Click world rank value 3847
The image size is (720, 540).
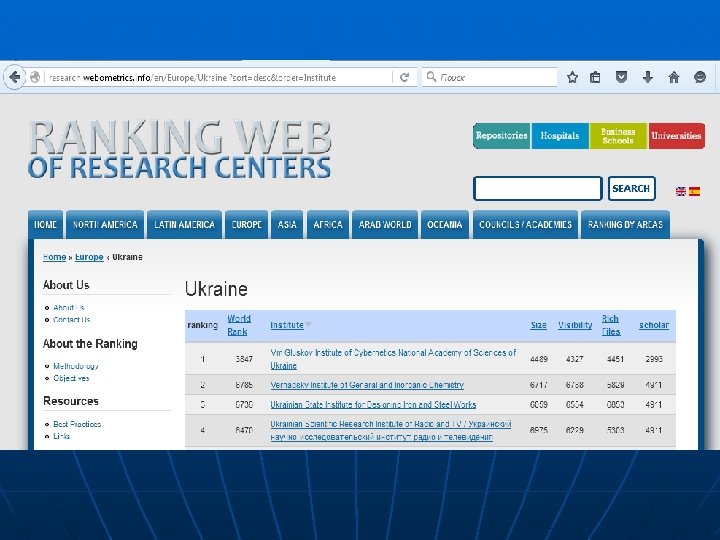pos(244,359)
